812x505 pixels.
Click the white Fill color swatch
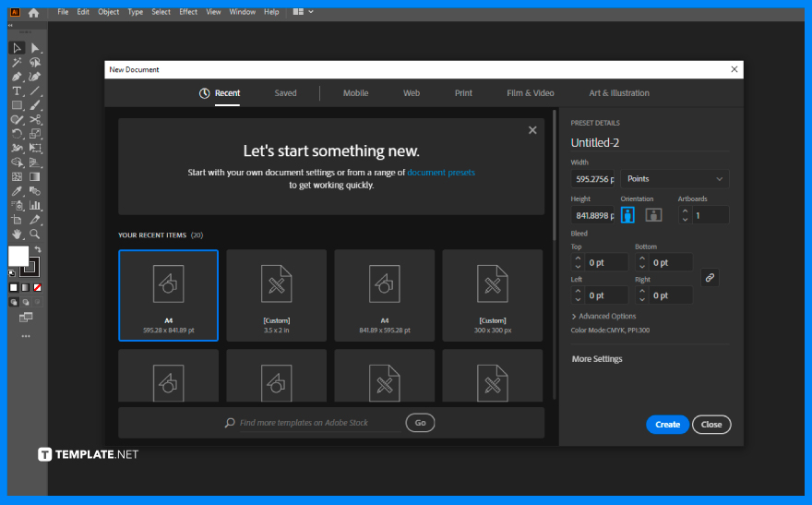(18, 256)
